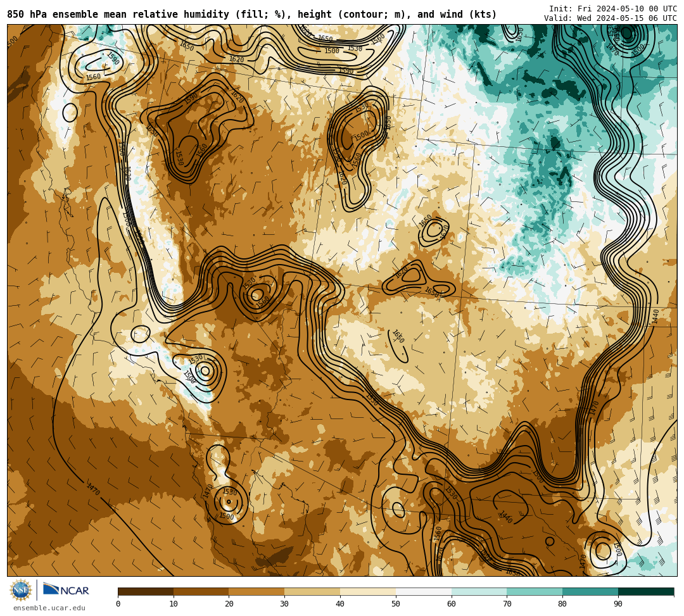Click the 90-100 darkest green colorbar segment
684x616 pixels.
click(x=646, y=591)
